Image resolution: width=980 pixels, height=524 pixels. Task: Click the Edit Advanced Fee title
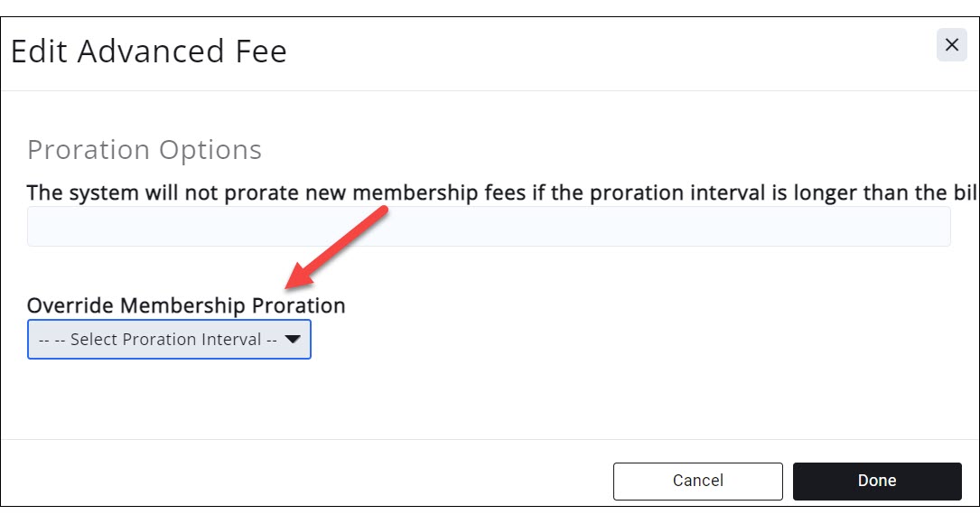click(x=149, y=51)
